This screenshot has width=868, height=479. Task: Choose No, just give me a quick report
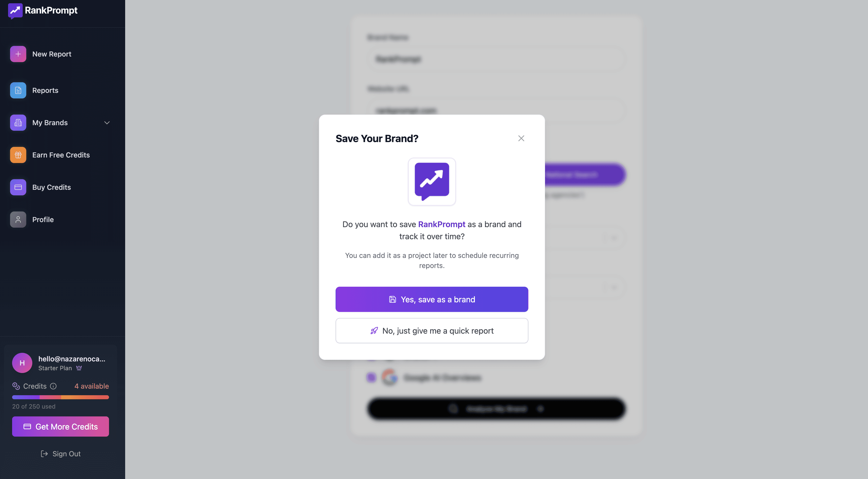[432, 331]
